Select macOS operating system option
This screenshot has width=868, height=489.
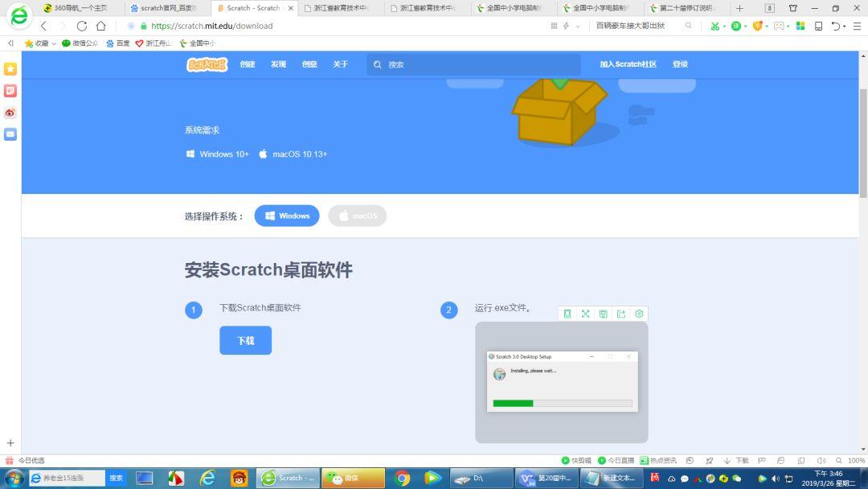[357, 216]
